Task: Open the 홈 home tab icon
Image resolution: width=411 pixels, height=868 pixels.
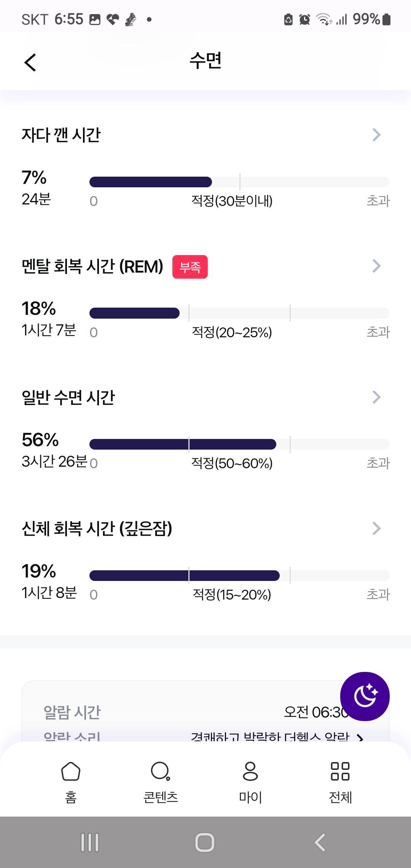Action: (x=71, y=771)
